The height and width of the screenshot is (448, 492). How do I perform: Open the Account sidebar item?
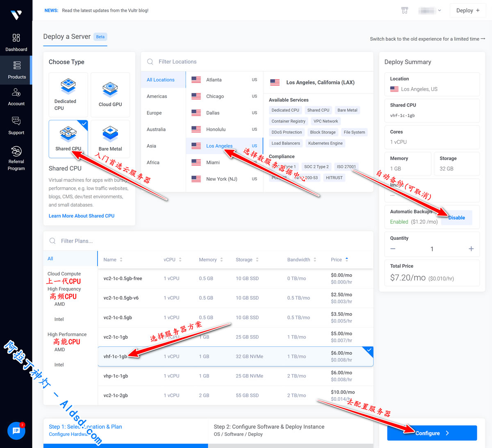[x=16, y=97]
